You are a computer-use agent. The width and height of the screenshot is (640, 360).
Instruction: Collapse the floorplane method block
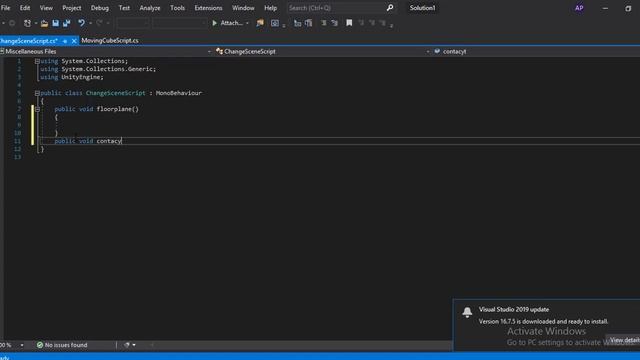pyautogui.click(x=37, y=109)
